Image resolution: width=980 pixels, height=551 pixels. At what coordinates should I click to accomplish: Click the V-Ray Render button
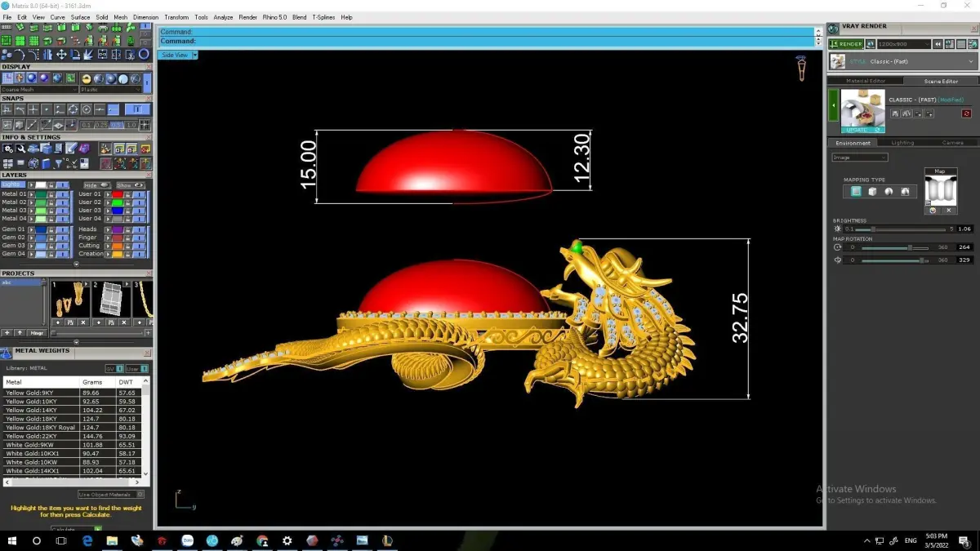coord(846,44)
